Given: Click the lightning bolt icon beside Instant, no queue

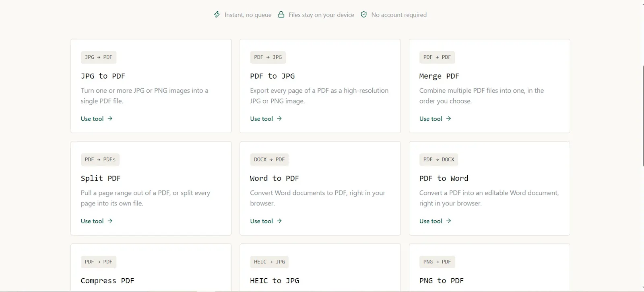Looking at the screenshot, I should (217, 14).
